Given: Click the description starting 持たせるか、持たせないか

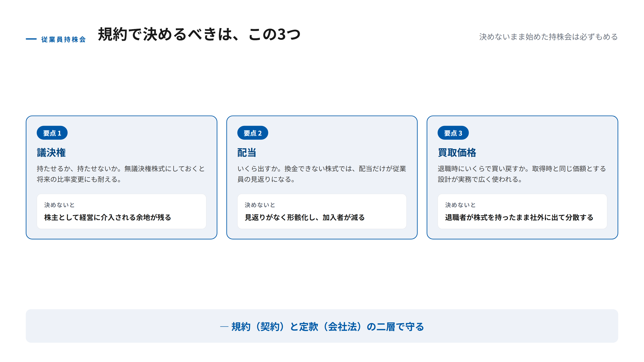Looking at the screenshot, I should (x=121, y=174).
